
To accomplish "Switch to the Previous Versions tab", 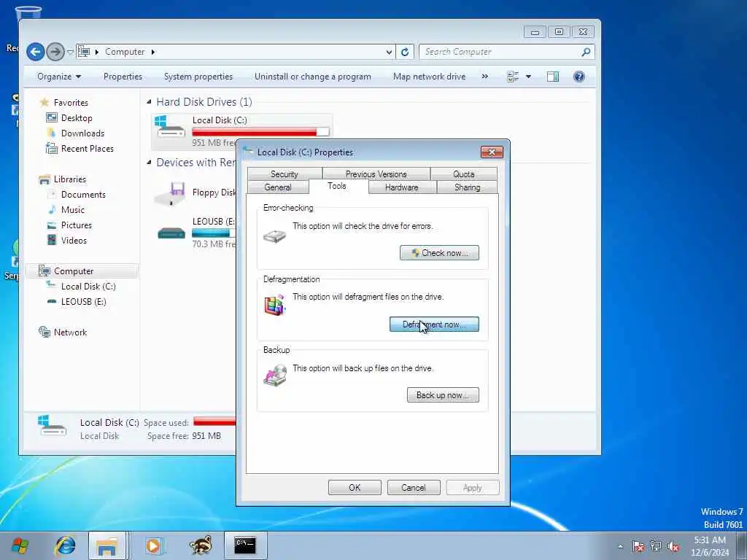I will [x=376, y=174].
